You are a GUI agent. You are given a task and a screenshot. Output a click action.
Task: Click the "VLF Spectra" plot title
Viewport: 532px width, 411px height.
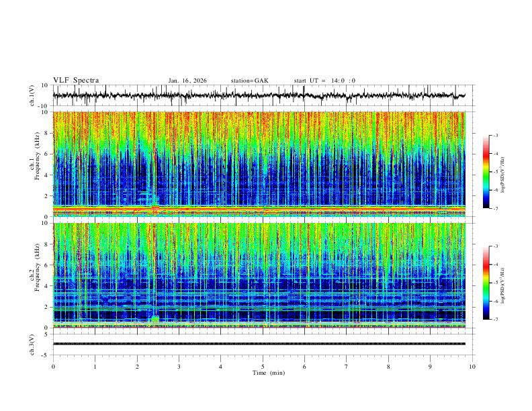(x=76, y=81)
